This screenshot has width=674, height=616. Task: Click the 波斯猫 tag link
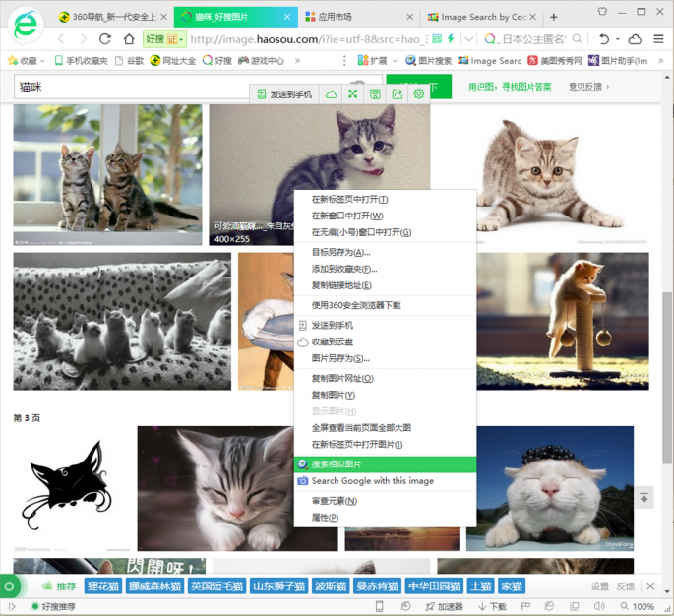pyautogui.click(x=331, y=586)
